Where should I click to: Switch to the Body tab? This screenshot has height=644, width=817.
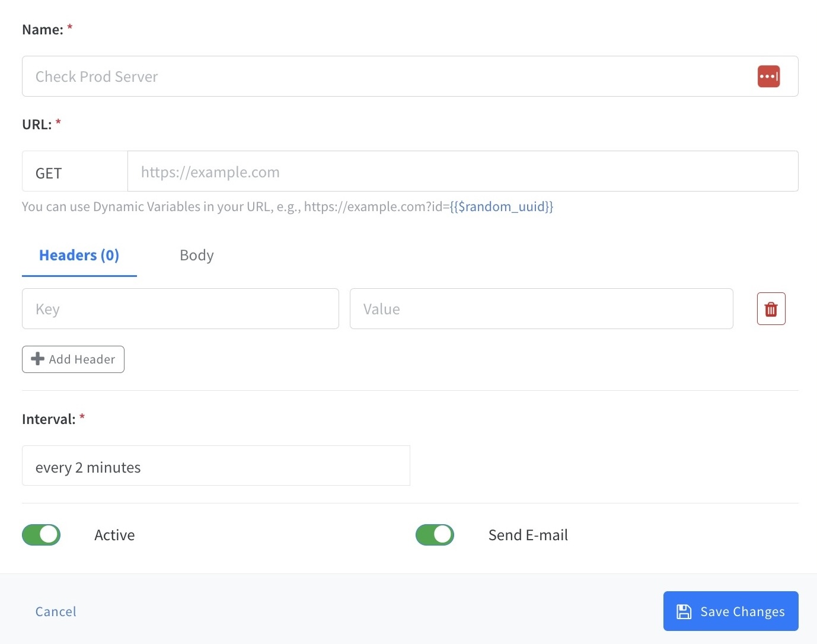tap(196, 255)
